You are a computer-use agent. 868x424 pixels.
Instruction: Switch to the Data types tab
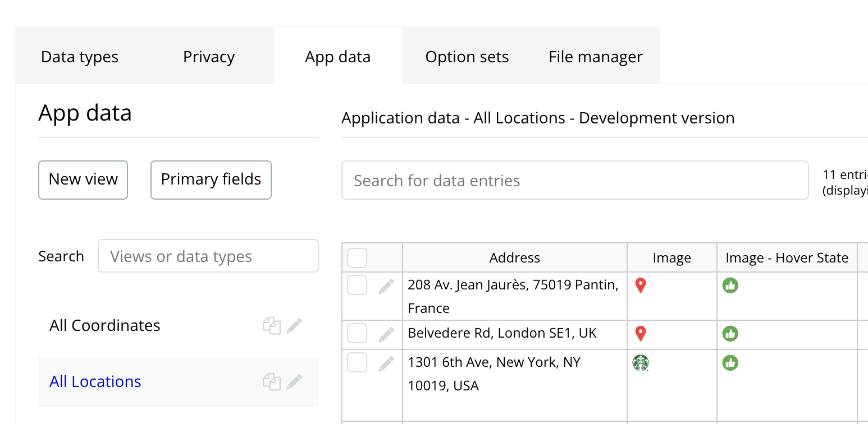coord(80,57)
